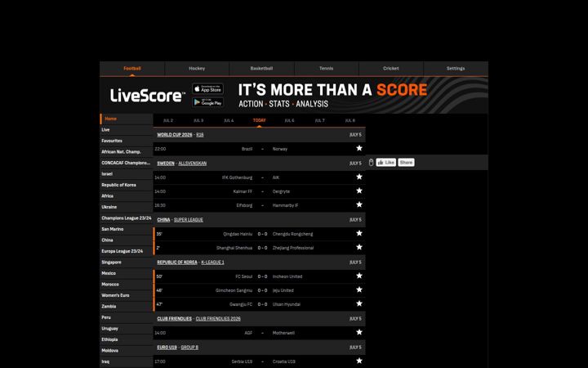This screenshot has height=368, width=588.
Task: Open the K-LEAGUE 1 header link
Action: pos(212,263)
